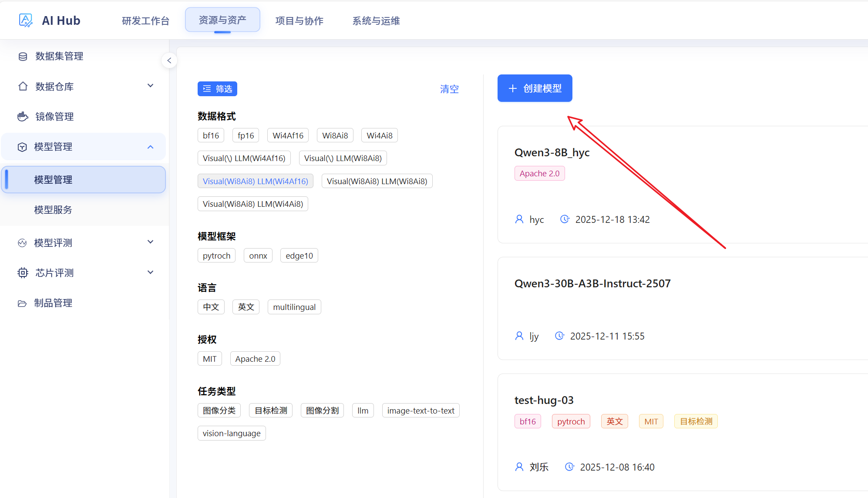Click 清空 to clear filters

point(449,89)
